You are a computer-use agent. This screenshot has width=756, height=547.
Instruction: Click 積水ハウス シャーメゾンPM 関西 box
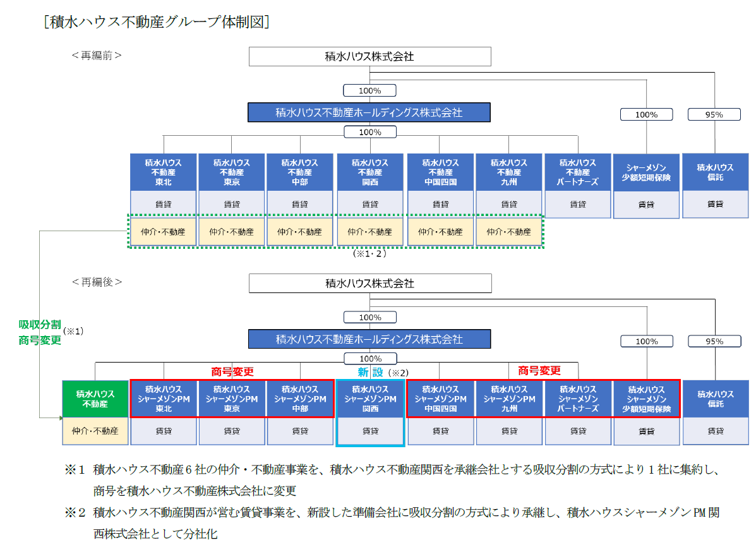coord(370,399)
